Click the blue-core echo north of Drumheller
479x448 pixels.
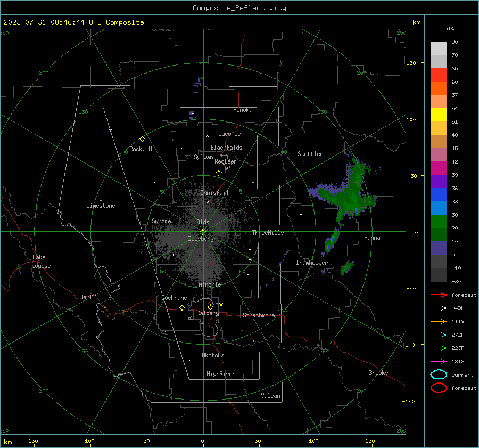click(331, 241)
